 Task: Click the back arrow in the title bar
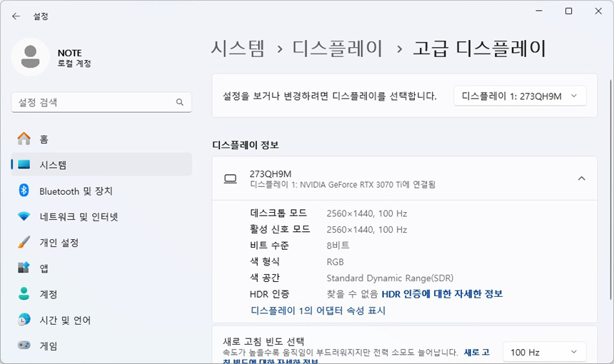click(x=16, y=16)
